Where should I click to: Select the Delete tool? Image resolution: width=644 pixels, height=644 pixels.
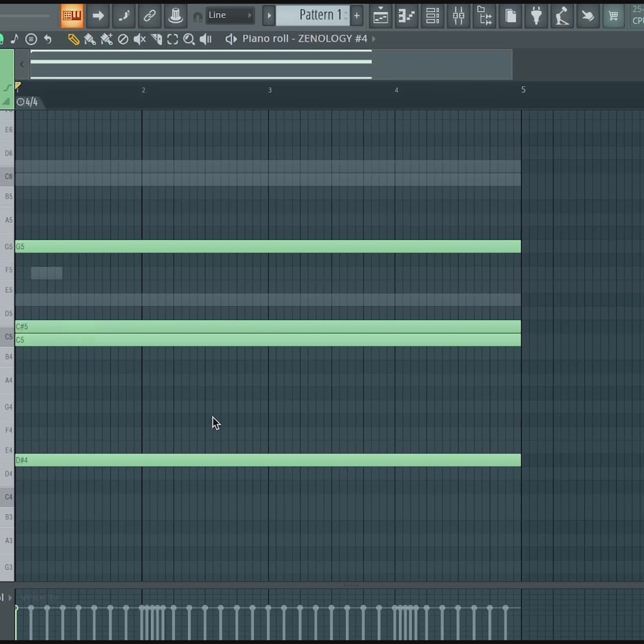pyautogui.click(x=123, y=39)
